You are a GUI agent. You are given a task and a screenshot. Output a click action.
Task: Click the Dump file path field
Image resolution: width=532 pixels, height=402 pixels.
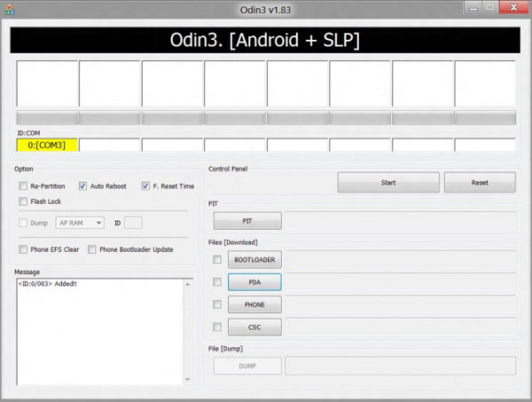pyautogui.click(x=401, y=366)
